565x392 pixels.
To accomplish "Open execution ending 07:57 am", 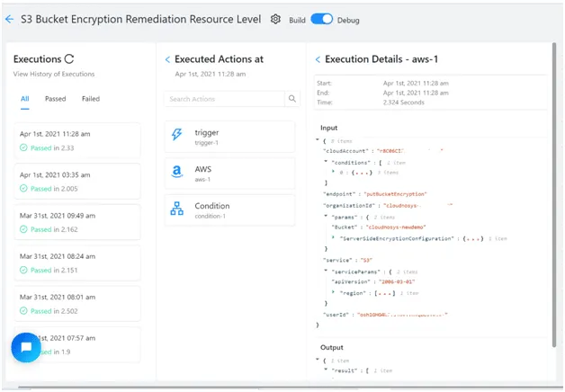I will pyautogui.click(x=77, y=344).
